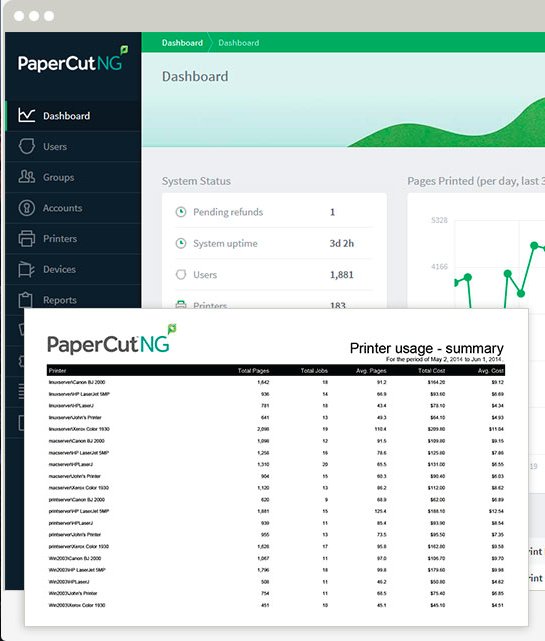Select the linuxserver\Canon BJ 2000 row
This screenshot has width=545, height=641.
(276, 382)
